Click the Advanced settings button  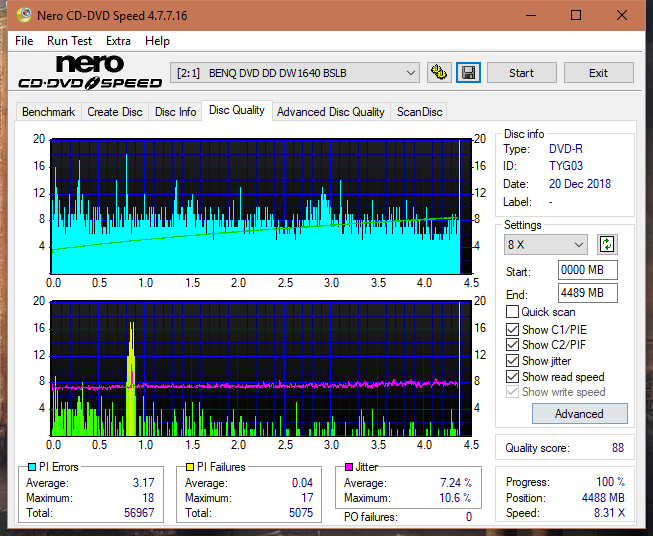(579, 414)
